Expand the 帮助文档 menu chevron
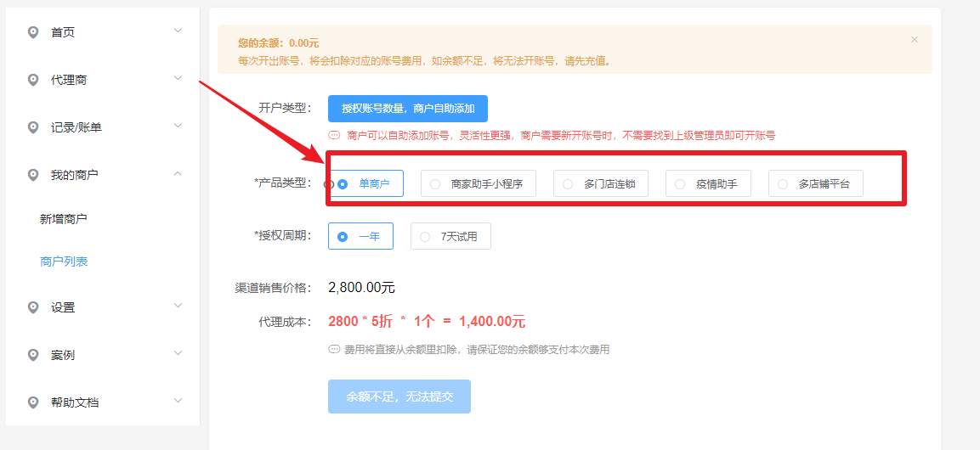This screenshot has width=980, height=450. tap(178, 400)
